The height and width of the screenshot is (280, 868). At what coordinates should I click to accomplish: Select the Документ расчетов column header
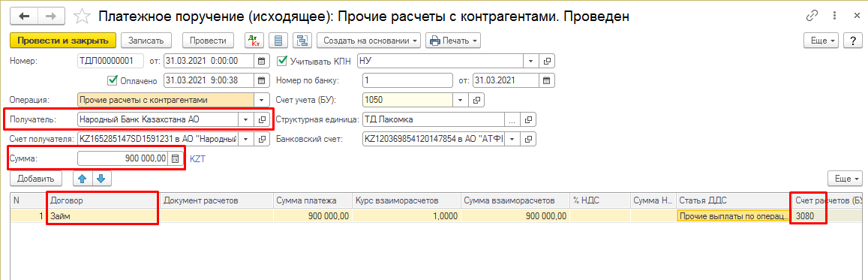217,200
